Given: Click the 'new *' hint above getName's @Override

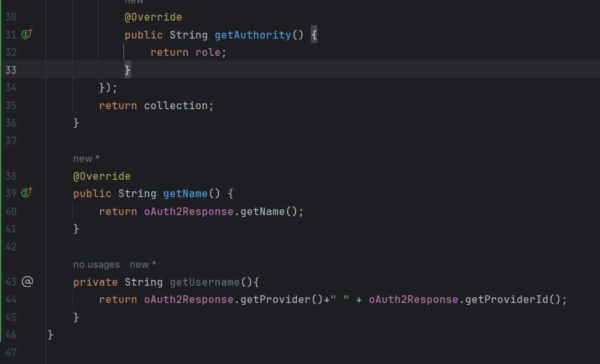Looking at the screenshot, I should 87,159.
